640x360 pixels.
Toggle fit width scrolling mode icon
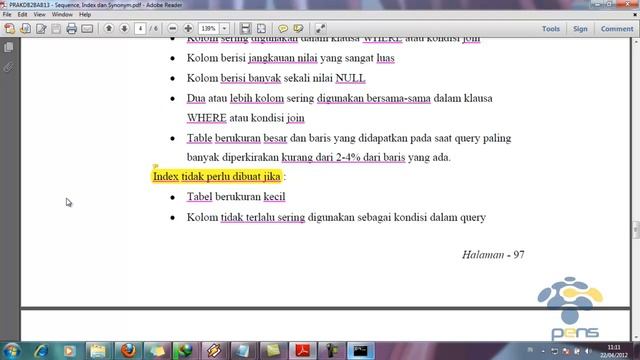245,29
